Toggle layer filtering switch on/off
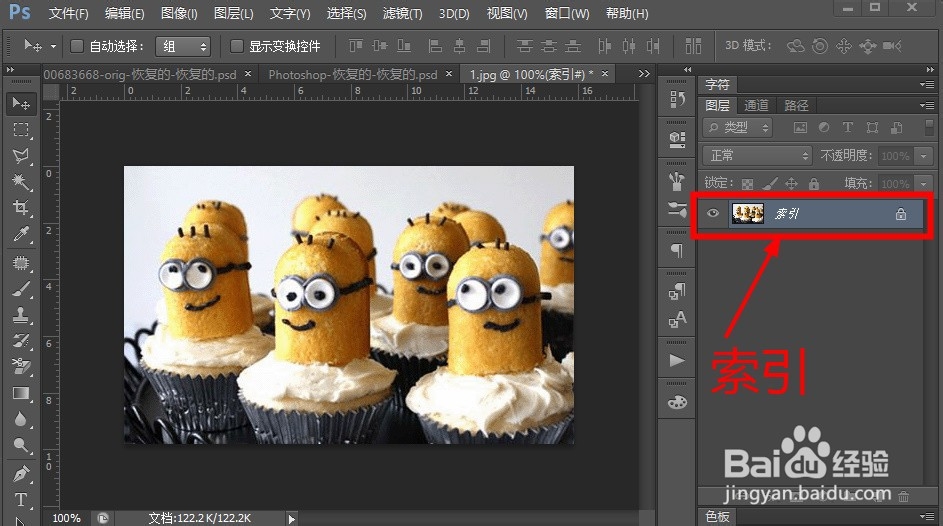943x526 pixels. click(929, 127)
